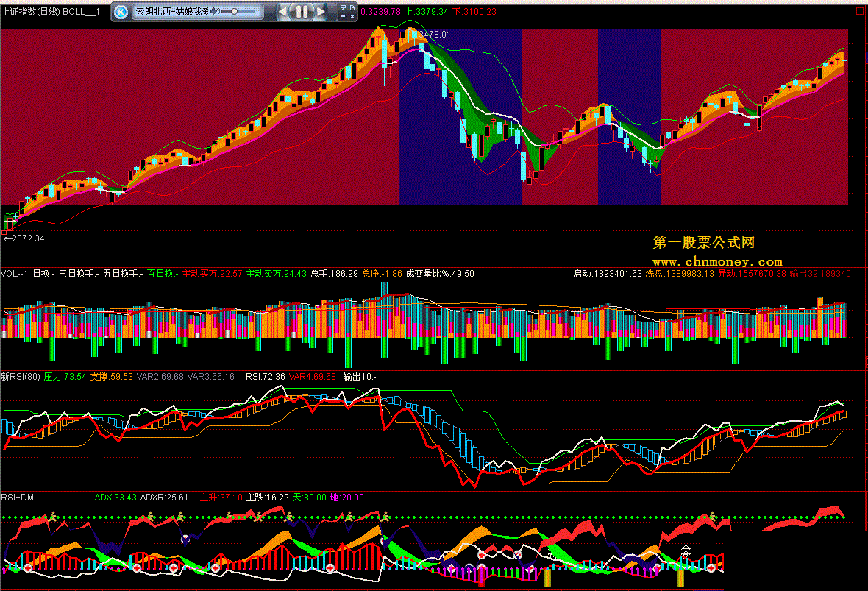Select the VAR4:69.68 value
This screenshot has width=868, height=591.
point(312,377)
